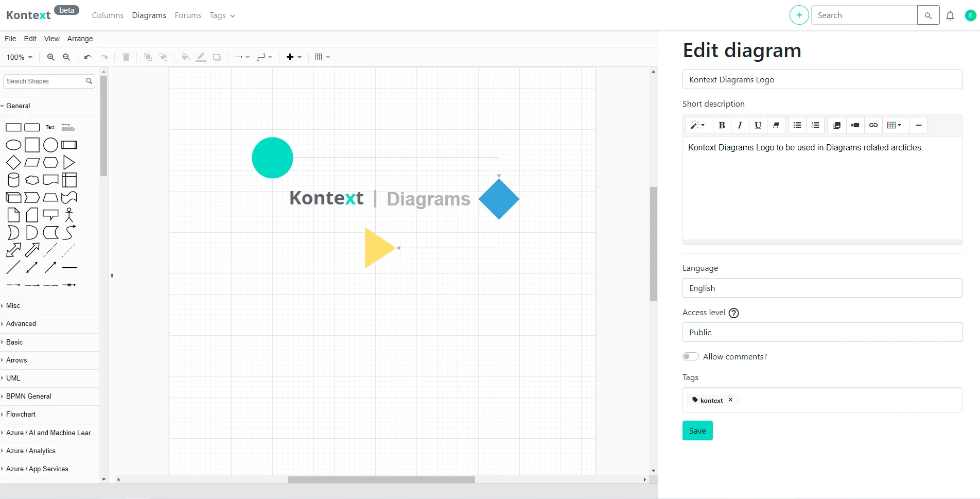Toggle the Allow comments switch
Viewport: 980px width, 499px height.
[x=690, y=356]
